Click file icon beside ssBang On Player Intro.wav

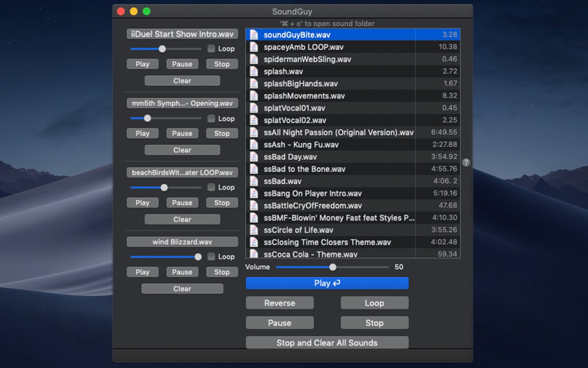pos(254,193)
